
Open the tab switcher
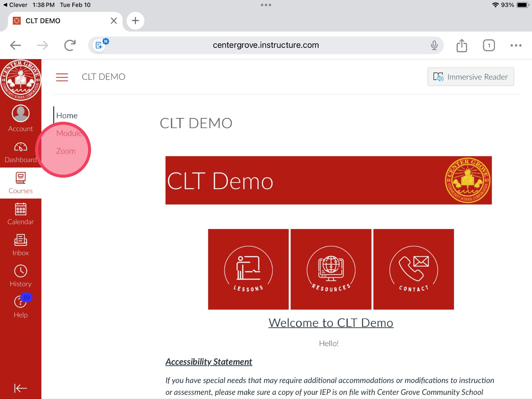[489, 45]
